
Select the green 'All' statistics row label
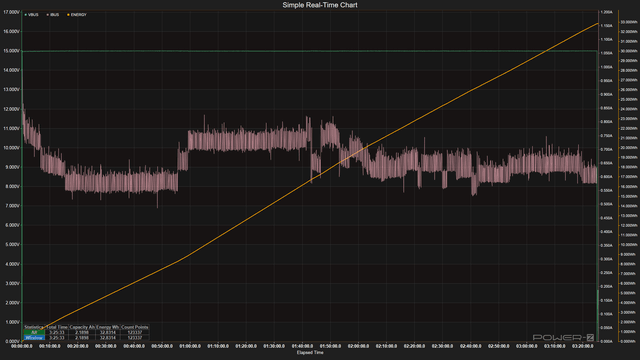(34, 333)
